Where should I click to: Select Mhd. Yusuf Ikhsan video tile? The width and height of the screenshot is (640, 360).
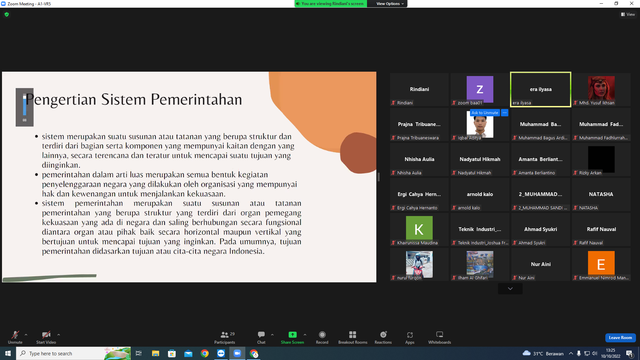click(601, 89)
